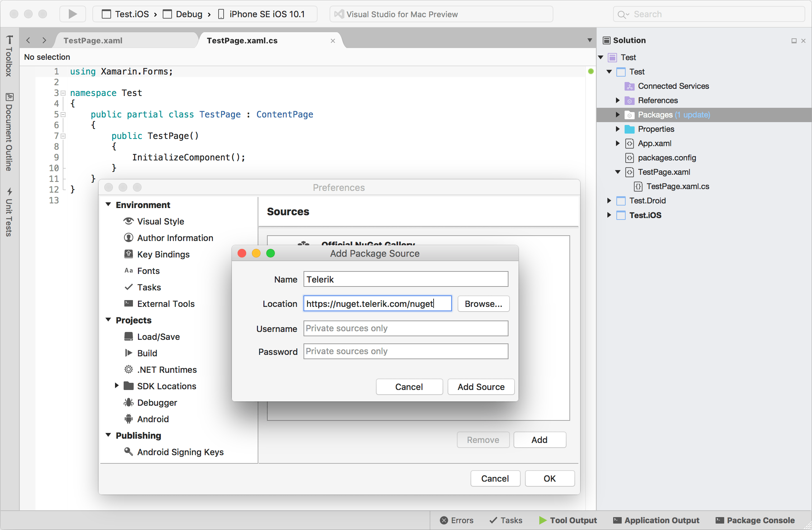
Task: Open Tasks preferences
Action: [x=142, y=287]
